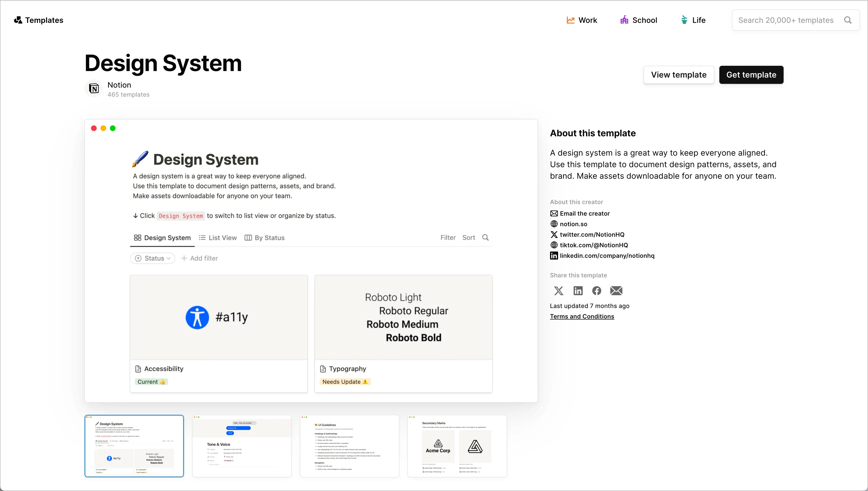The image size is (868, 491).
Task: Click Email the creator link
Action: click(585, 213)
